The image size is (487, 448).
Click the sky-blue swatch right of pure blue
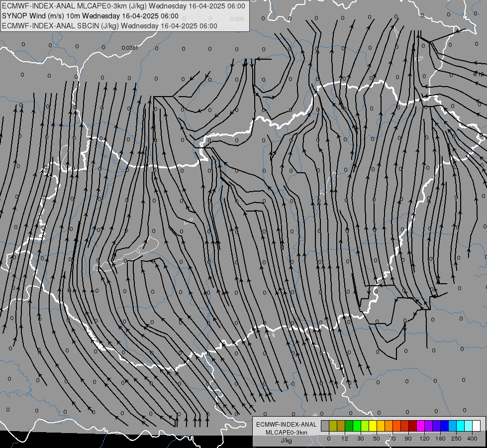pos(453,426)
